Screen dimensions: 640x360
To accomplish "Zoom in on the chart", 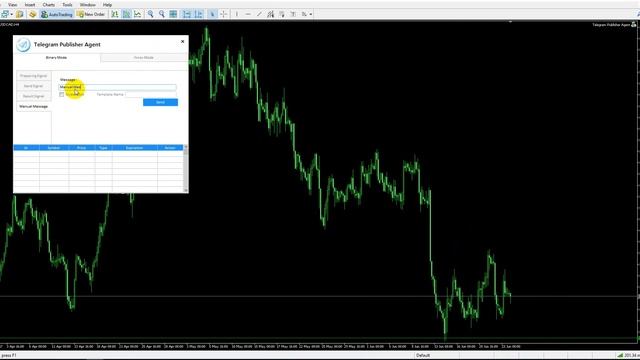I will pos(151,14).
